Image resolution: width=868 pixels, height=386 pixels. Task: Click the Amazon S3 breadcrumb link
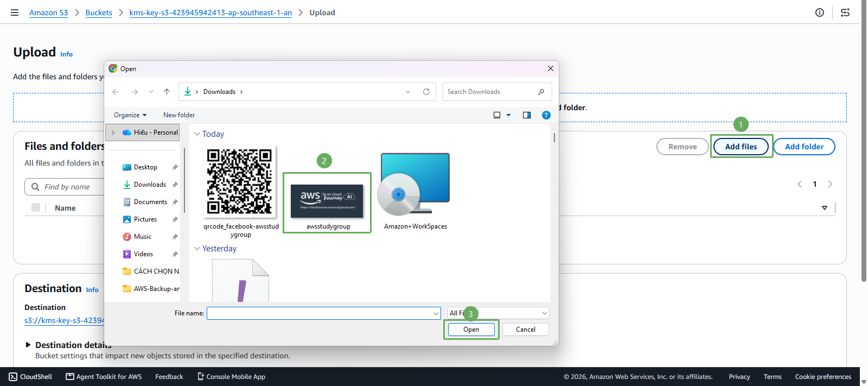(x=49, y=12)
